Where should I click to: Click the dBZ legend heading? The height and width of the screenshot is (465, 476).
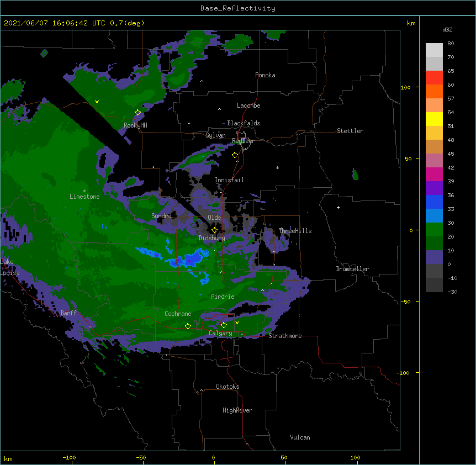pos(447,29)
